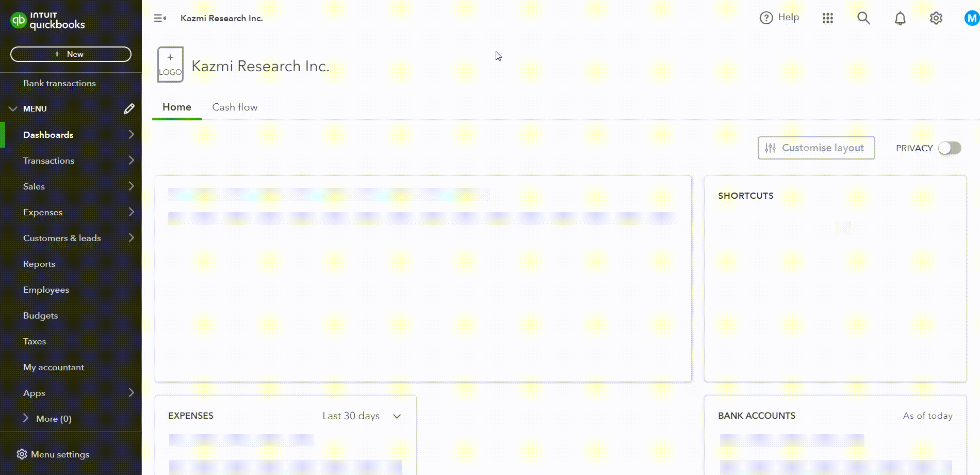The image size is (980, 475).
Task: Expand the Customers & leads submenu arrow
Action: pyautogui.click(x=132, y=237)
